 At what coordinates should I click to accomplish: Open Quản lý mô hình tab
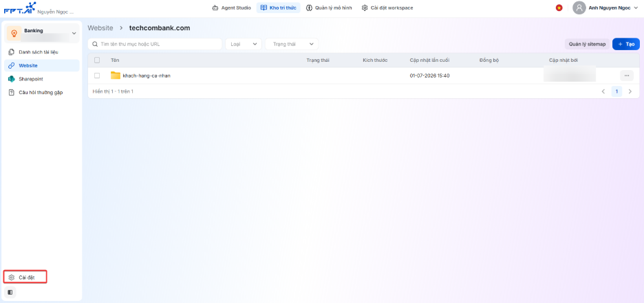pos(329,8)
